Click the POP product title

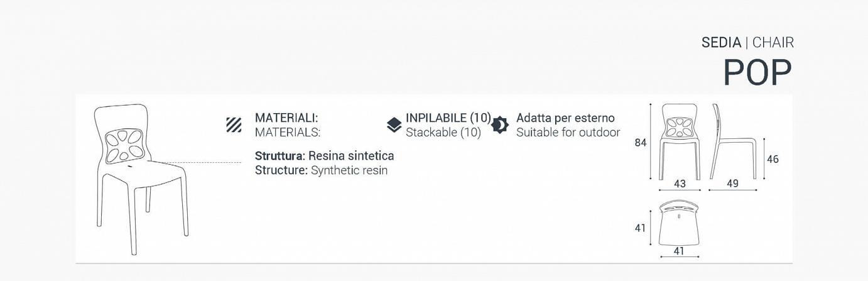point(757,73)
